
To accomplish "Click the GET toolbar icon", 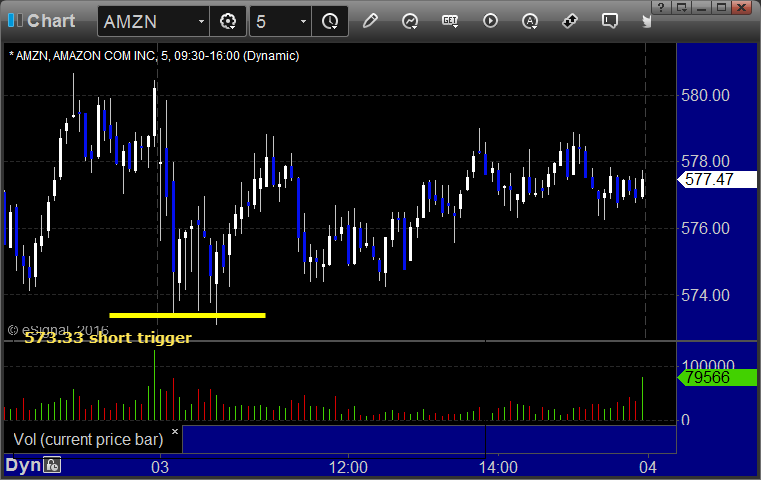I will [450, 21].
